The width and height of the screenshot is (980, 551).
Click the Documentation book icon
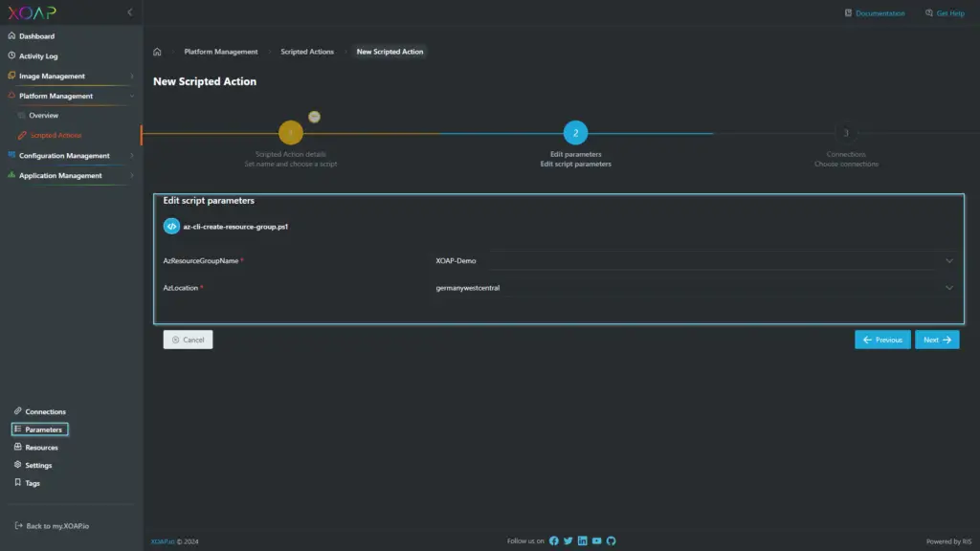[x=848, y=12]
